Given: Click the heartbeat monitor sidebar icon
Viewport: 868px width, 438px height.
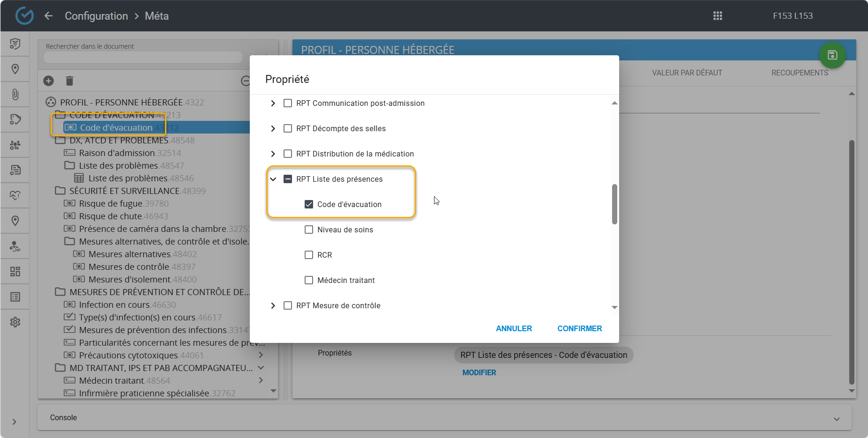Looking at the screenshot, I should [x=15, y=195].
